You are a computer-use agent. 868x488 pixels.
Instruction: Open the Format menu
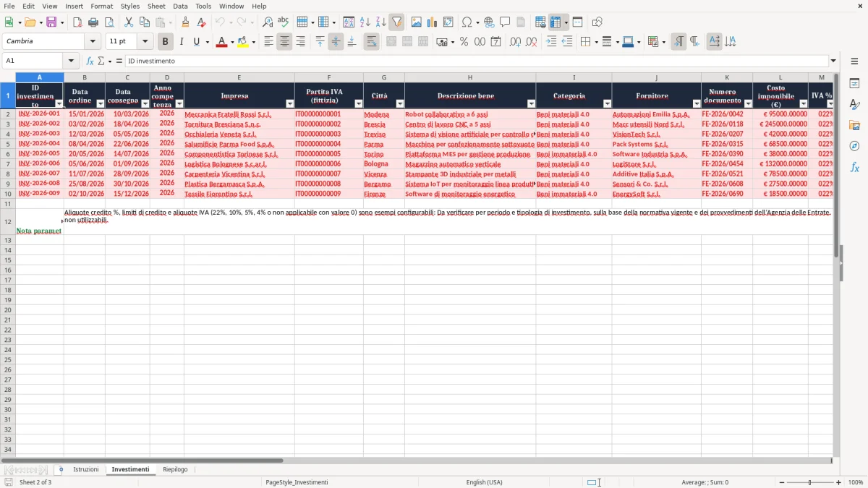(x=101, y=6)
